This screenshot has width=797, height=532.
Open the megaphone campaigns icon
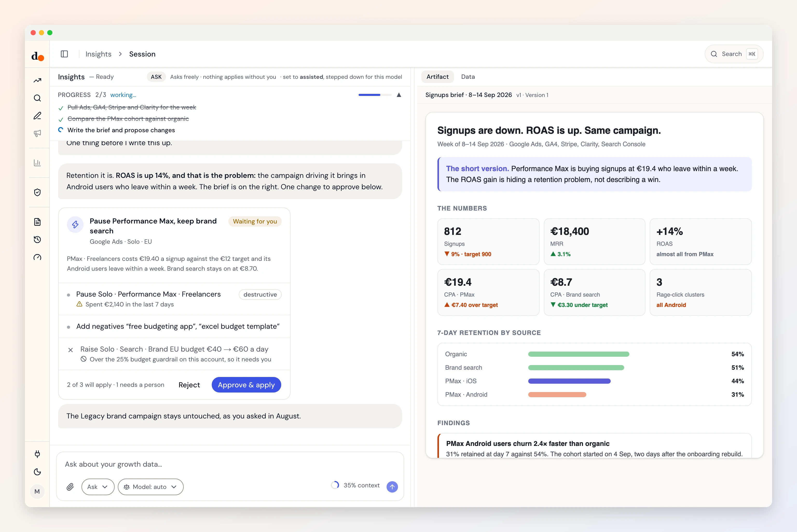(x=37, y=133)
